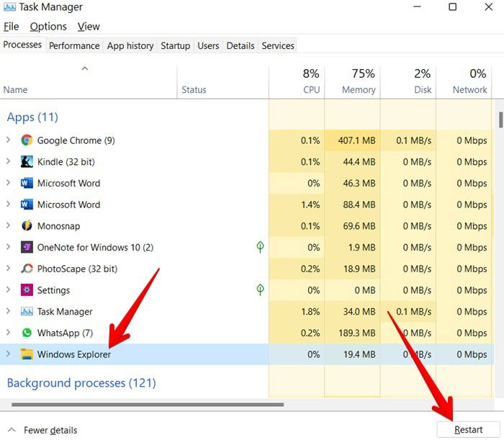
Task: Select the Processes tab
Action: point(22,45)
